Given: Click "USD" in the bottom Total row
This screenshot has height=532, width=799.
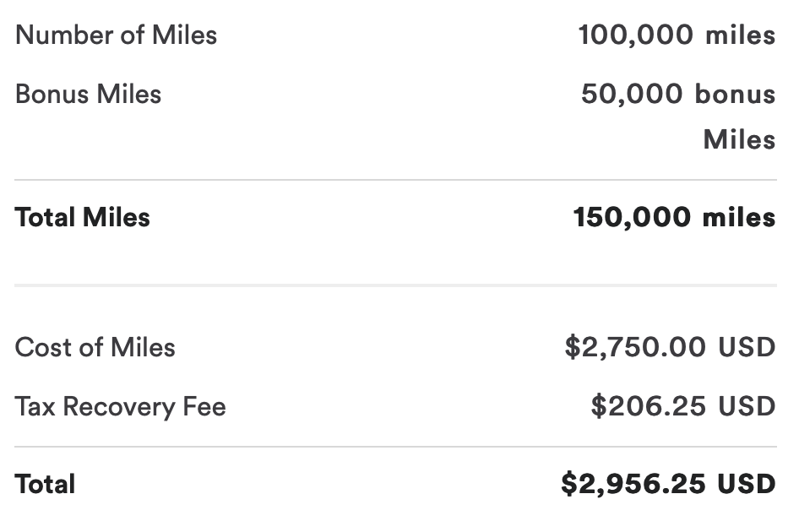Looking at the screenshot, I should [x=746, y=485].
